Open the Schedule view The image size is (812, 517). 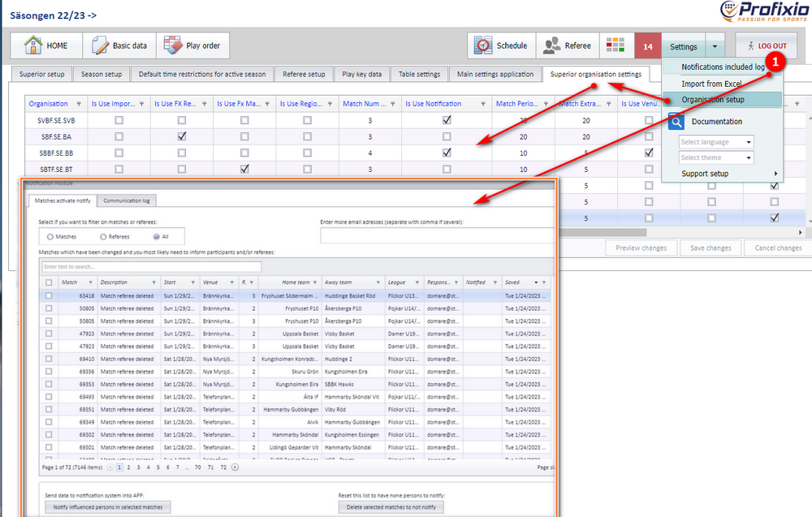click(501, 45)
